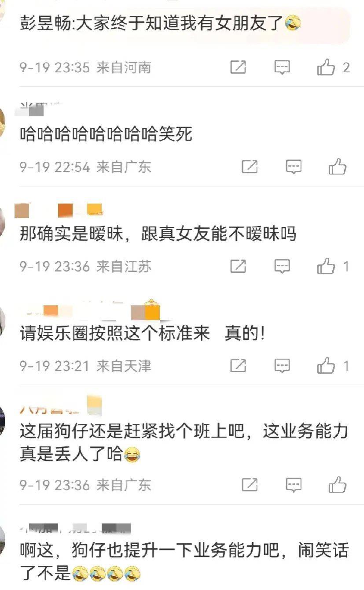364x590 pixels.
Task: Like the 彭昱畅 girlfriend comment
Action: coord(326,67)
